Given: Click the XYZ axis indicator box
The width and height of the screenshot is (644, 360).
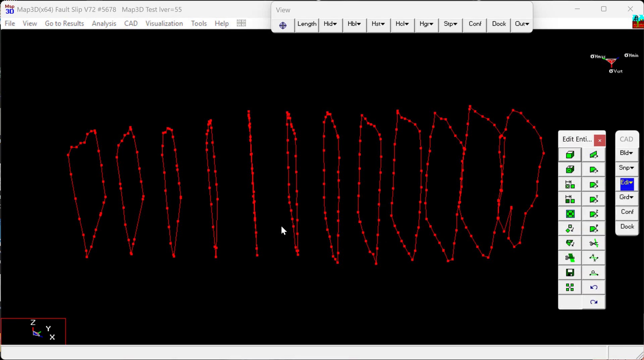Looking at the screenshot, I should [33, 331].
